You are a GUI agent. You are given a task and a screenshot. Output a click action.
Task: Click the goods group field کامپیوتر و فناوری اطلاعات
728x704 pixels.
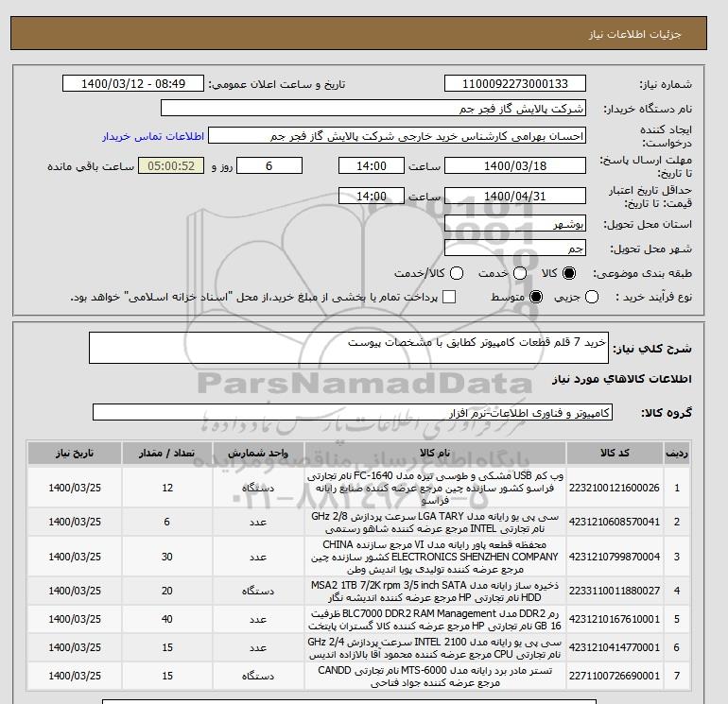click(x=353, y=412)
